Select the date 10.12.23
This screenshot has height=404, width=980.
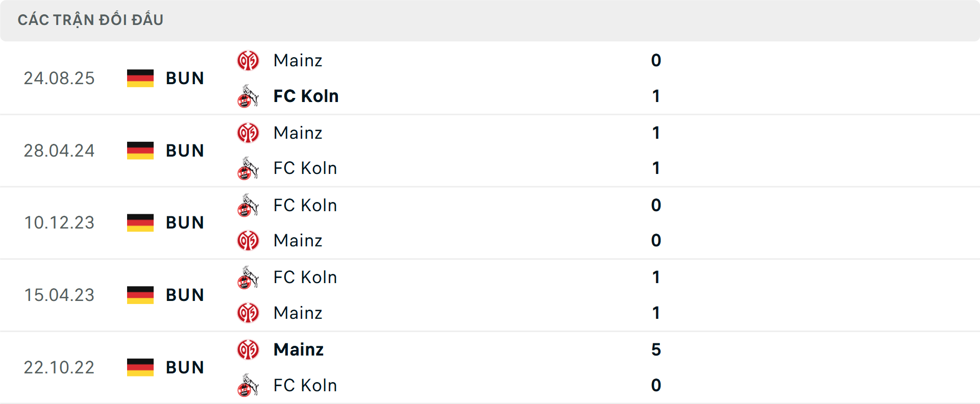click(59, 222)
